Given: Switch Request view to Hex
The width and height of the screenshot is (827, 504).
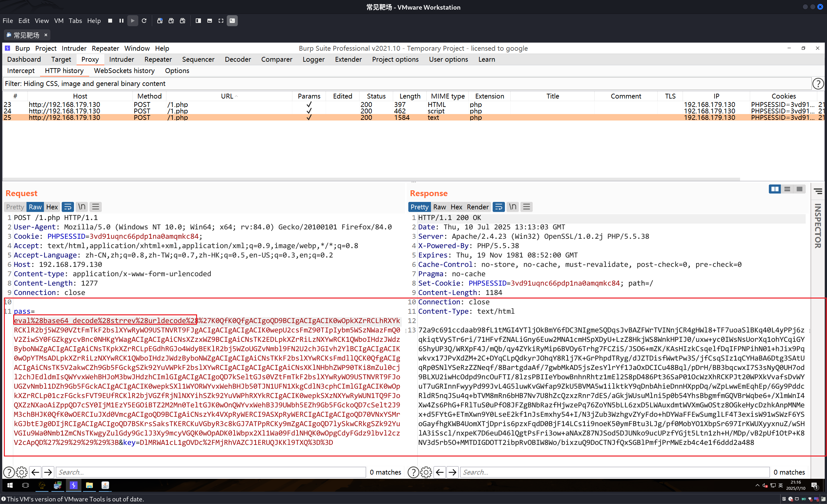Looking at the screenshot, I should pyautogui.click(x=52, y=207).
